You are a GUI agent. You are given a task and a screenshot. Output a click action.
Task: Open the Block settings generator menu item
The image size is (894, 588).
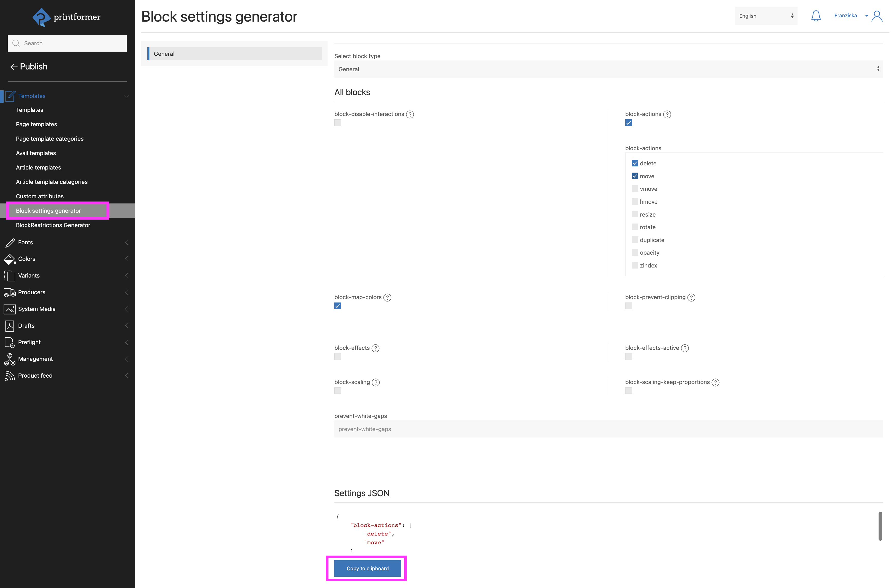tap(48, 210)
